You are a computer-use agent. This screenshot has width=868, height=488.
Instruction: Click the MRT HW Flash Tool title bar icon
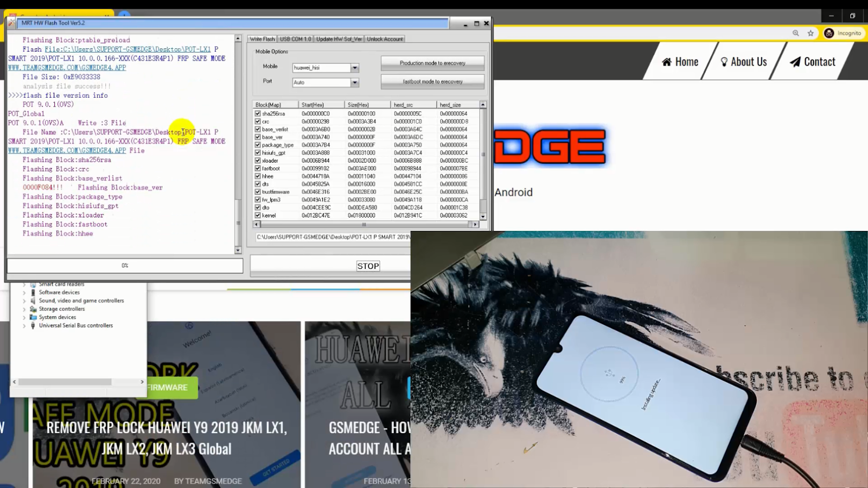12,23
